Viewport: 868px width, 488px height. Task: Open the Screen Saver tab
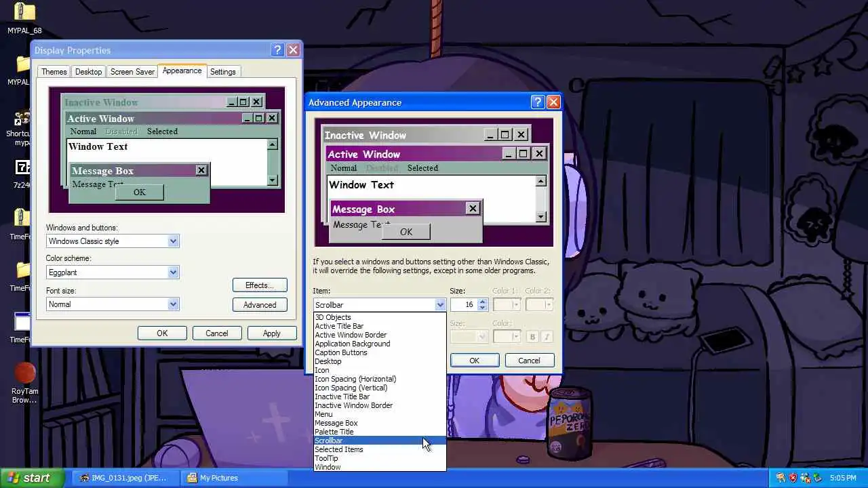[x=132, y=72]
